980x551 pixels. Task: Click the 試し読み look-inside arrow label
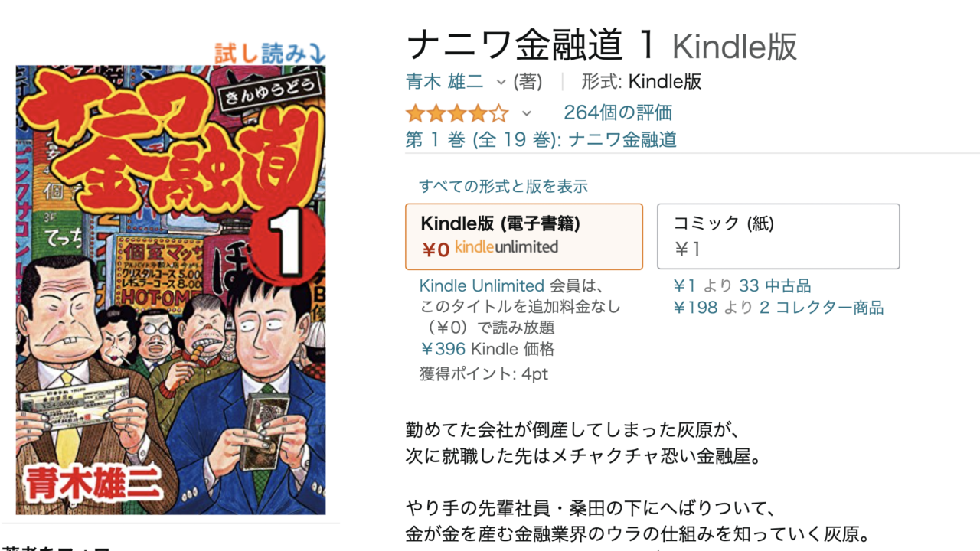pyautogui.click(x=270, y=52)
